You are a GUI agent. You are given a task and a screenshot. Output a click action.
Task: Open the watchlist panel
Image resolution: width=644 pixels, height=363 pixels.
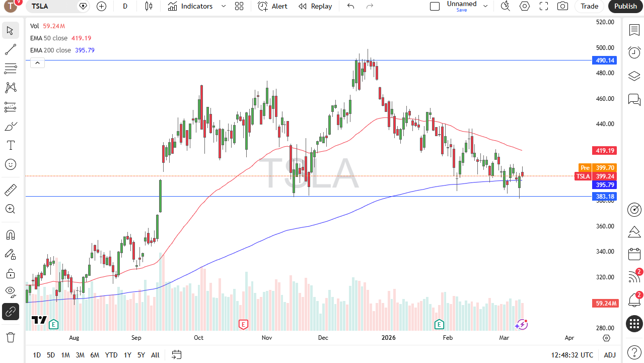634,30
